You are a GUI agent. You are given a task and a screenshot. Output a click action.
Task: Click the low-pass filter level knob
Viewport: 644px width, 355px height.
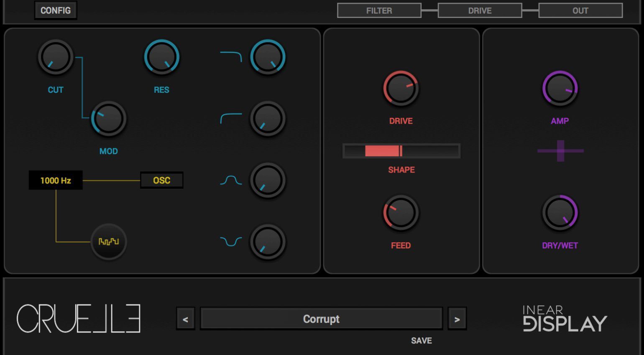tap(268, 57)
